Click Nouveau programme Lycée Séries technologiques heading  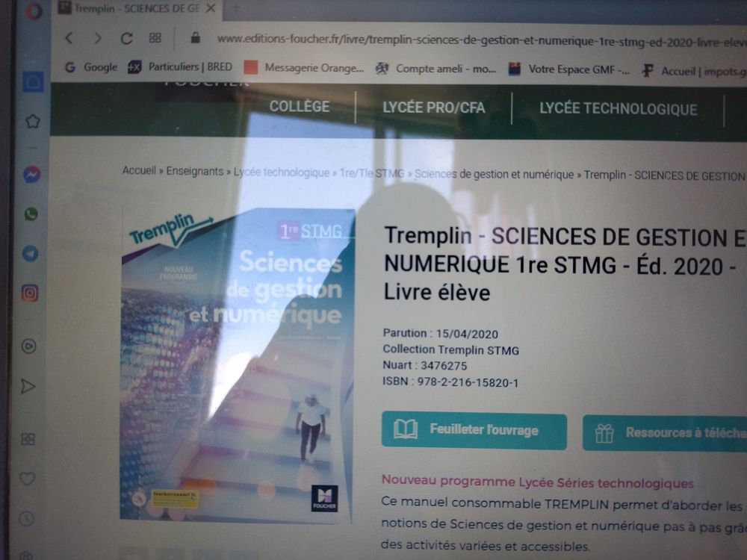[537, 482]
